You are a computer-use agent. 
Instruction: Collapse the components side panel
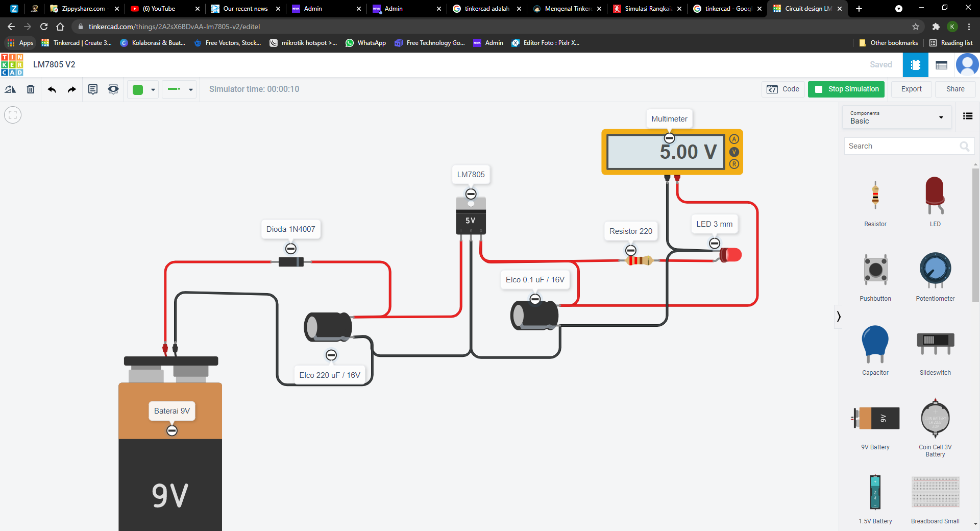[838, 317]
